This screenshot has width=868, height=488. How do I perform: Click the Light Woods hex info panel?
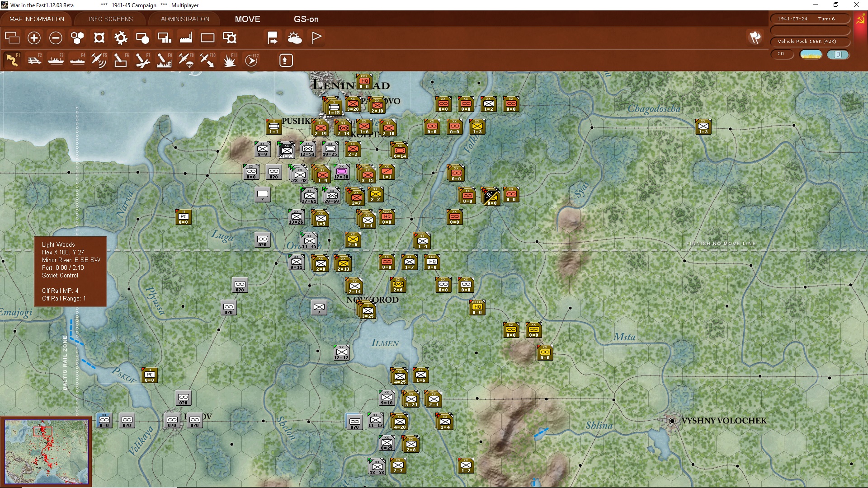(71, 271)
